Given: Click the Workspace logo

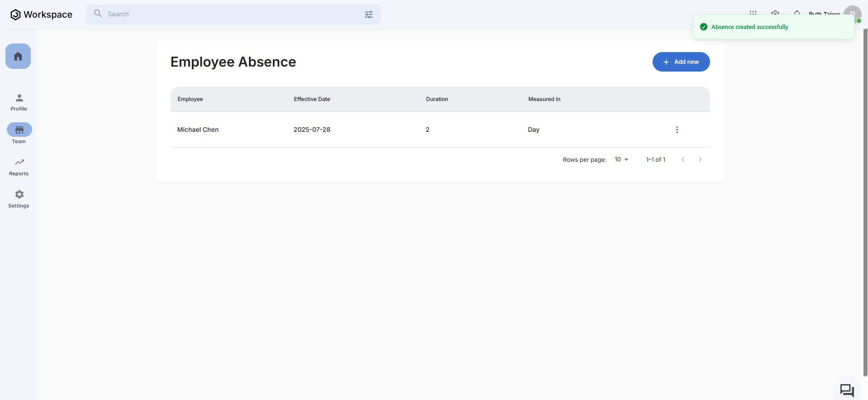Looking at the screenshot, I should pos(41,14).
